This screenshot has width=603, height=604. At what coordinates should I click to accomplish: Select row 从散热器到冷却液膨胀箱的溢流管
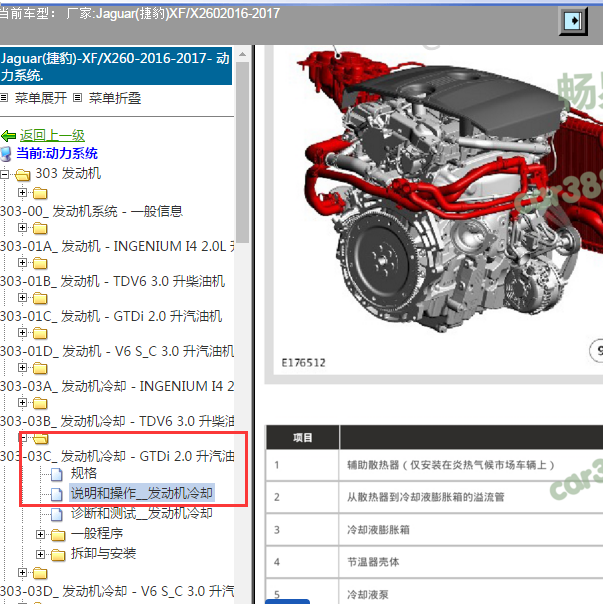435,497
